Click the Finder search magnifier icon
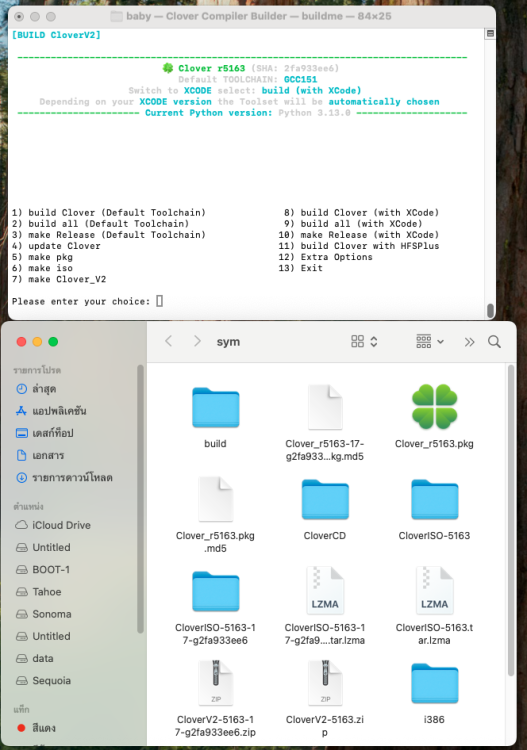 pos(494,342)
